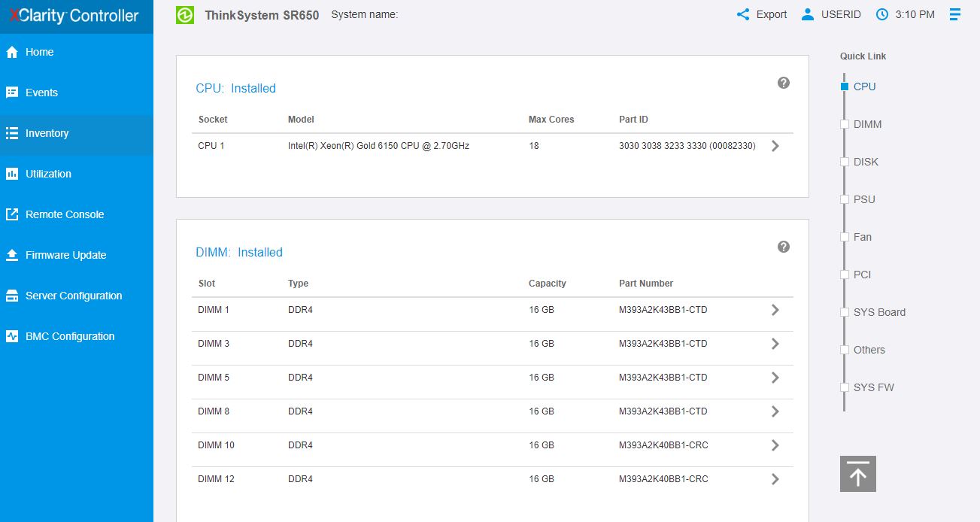Click the Export share icon
This screenshot has width=980, height=522.
[743, 14]
